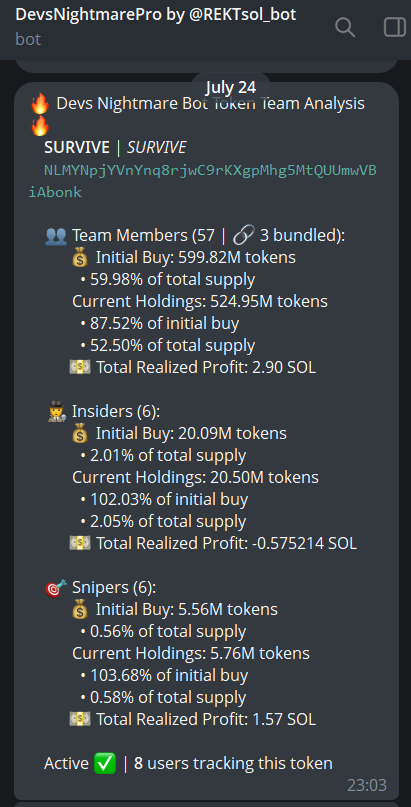
Task: Click the July 24 date badge
Action: coord(230,87)
